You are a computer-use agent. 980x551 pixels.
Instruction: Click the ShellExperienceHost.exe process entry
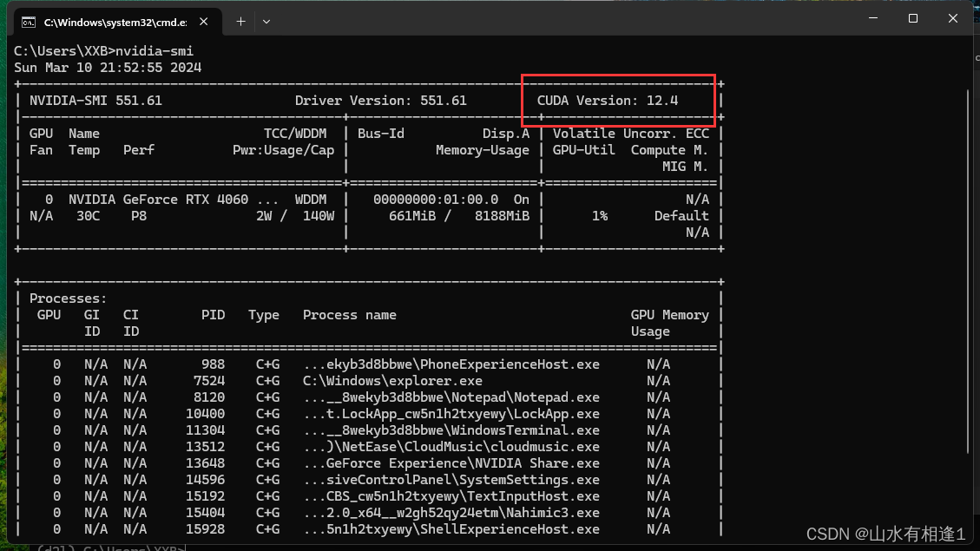[x=451, y=530]
